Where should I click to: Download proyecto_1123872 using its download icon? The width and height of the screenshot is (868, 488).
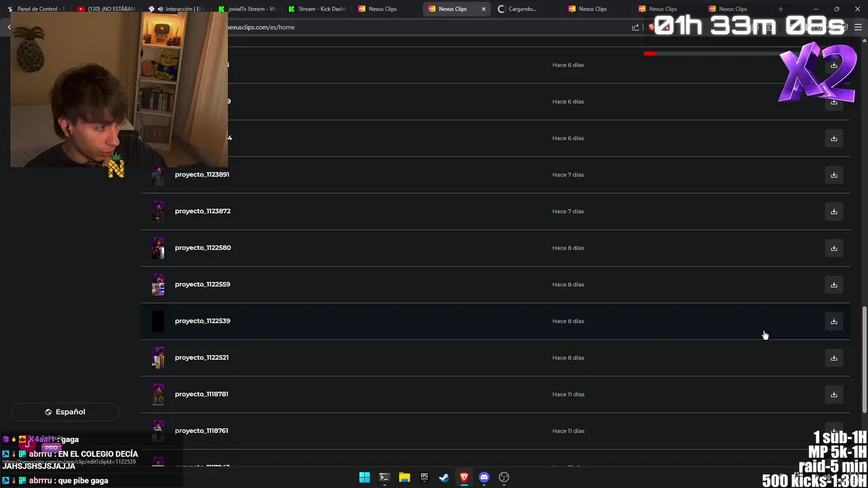pyautogui.click(x=834, y=211)
